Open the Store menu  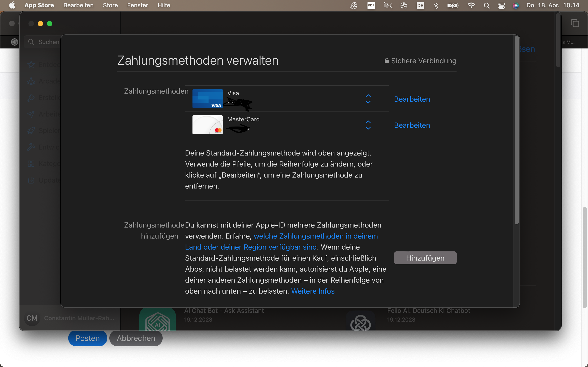[110, 5]
